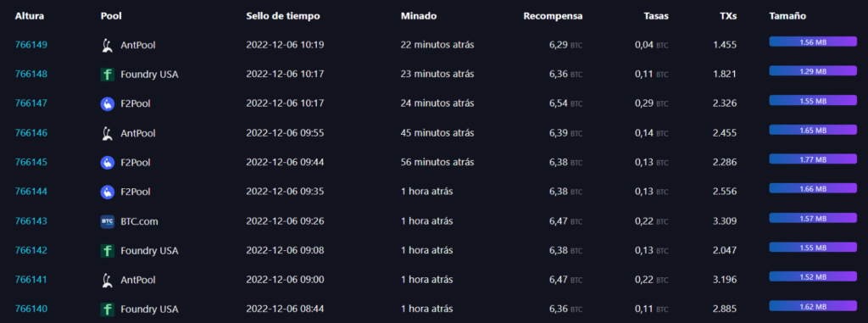Click the F2Pool name for block 766144
This screenshot has width=868, height=323.
click(x=136, y=192)
